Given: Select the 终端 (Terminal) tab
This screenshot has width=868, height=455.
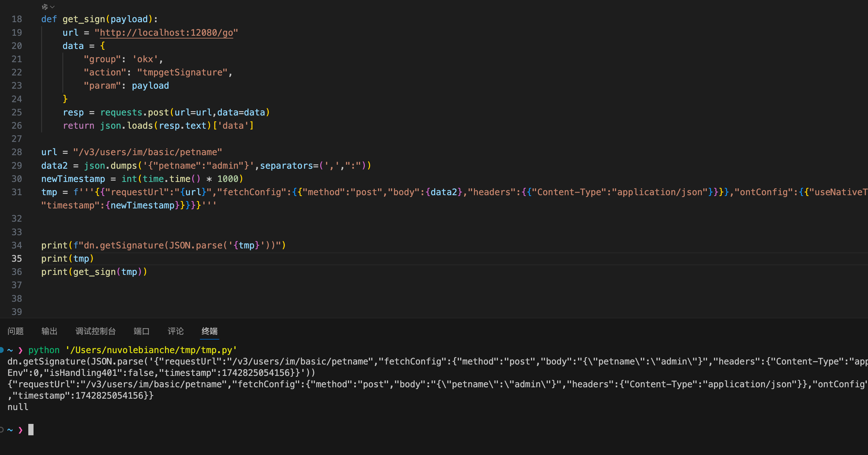Looking at the screenshot, I should point(209,331).
